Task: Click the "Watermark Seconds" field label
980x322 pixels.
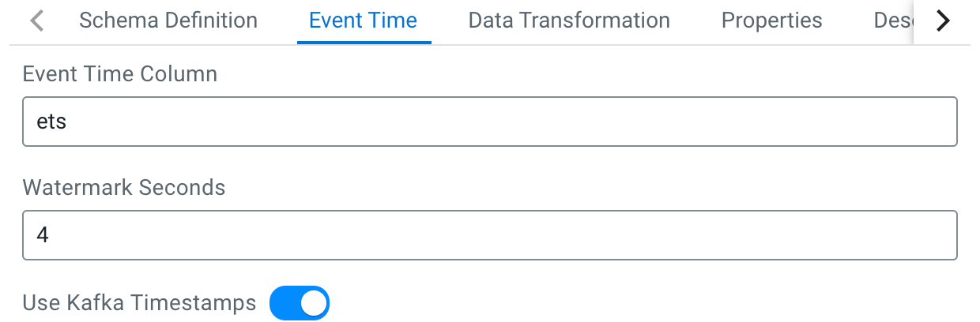Action: 124,188
